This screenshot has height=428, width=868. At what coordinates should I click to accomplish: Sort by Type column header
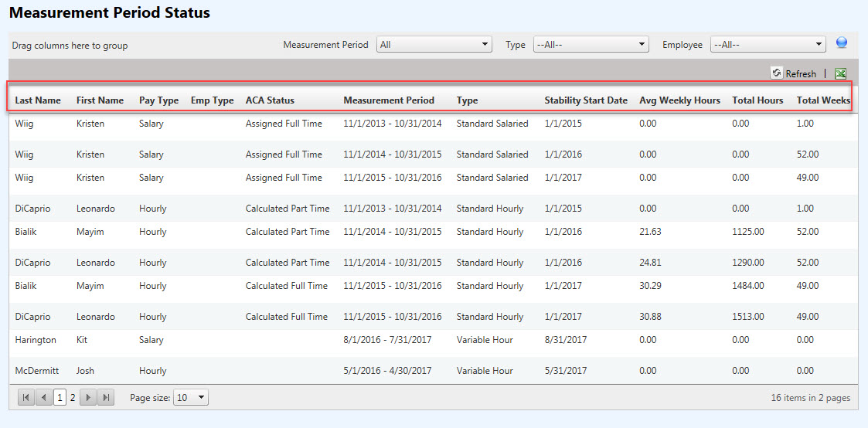click(x=467, y=100)
